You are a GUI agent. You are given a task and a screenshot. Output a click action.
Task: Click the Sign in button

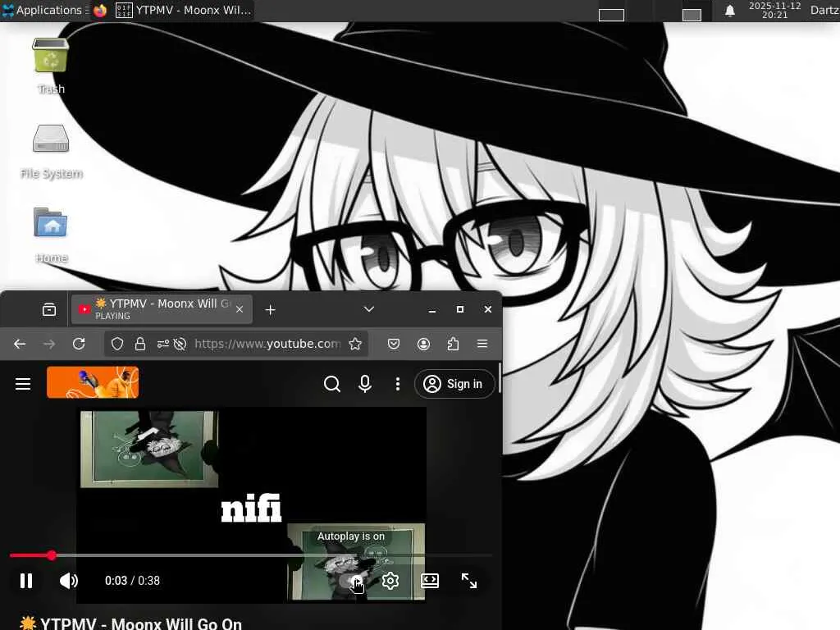(x=454, y=384)
